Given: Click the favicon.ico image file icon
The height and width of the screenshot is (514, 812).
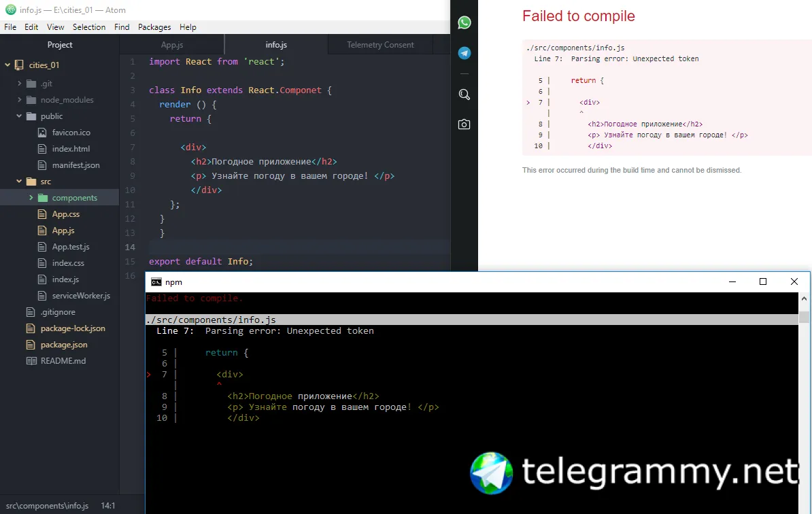Looking at the screenshot, I should tap(42, 133).
